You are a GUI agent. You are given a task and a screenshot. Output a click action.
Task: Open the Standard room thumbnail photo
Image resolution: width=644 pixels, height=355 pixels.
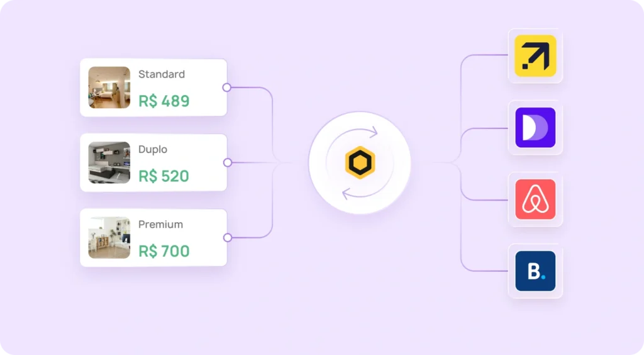tap(109, 87)
